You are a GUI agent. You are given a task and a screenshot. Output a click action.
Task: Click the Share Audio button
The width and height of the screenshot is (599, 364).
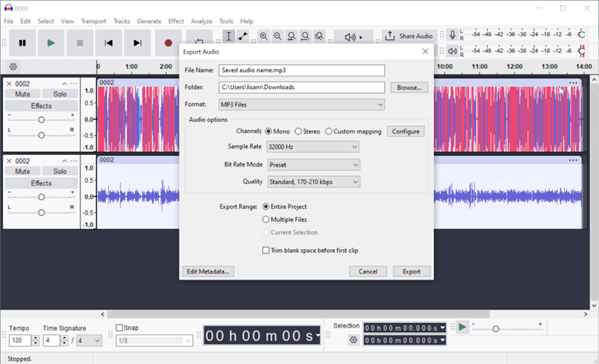pos(409,36)
